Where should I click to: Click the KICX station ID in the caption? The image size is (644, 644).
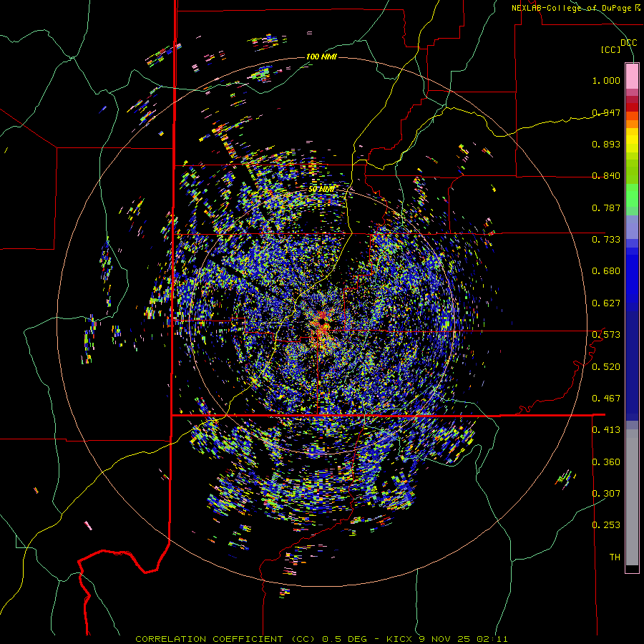click(400, 639)
